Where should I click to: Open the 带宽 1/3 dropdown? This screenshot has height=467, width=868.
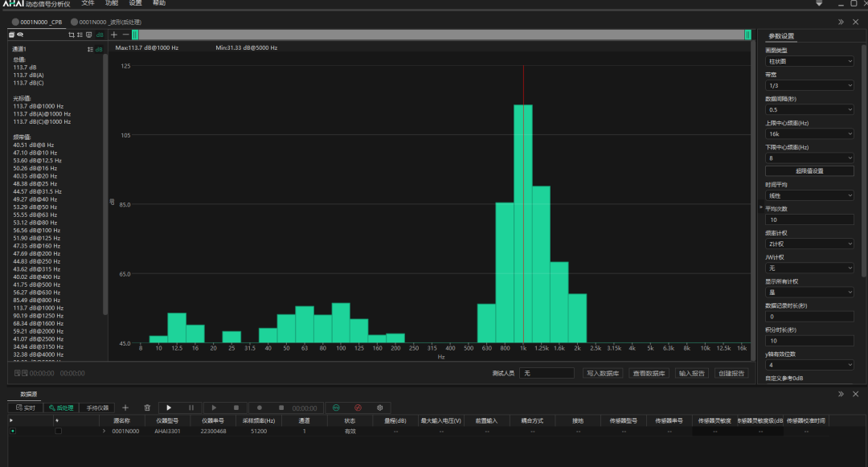coord(809,86)
